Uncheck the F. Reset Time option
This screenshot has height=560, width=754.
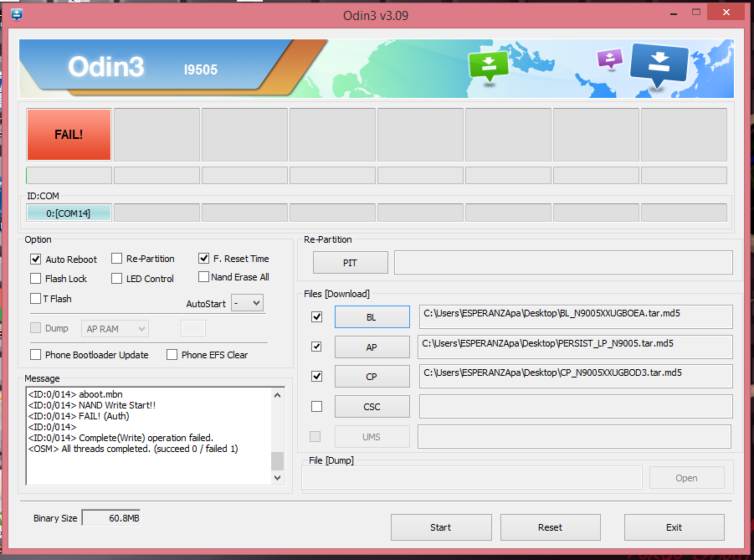coord(204,259)
